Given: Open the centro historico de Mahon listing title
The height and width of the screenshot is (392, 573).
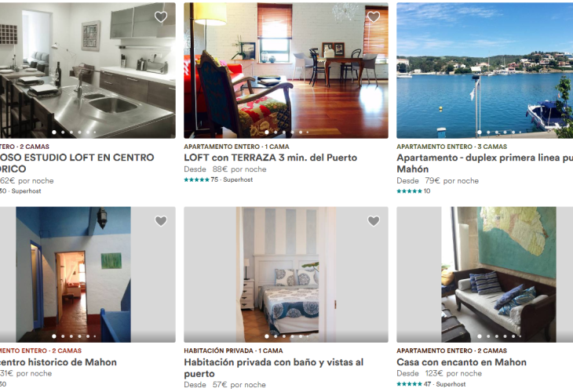Looking at the screenshot, I should coord(58,362).
